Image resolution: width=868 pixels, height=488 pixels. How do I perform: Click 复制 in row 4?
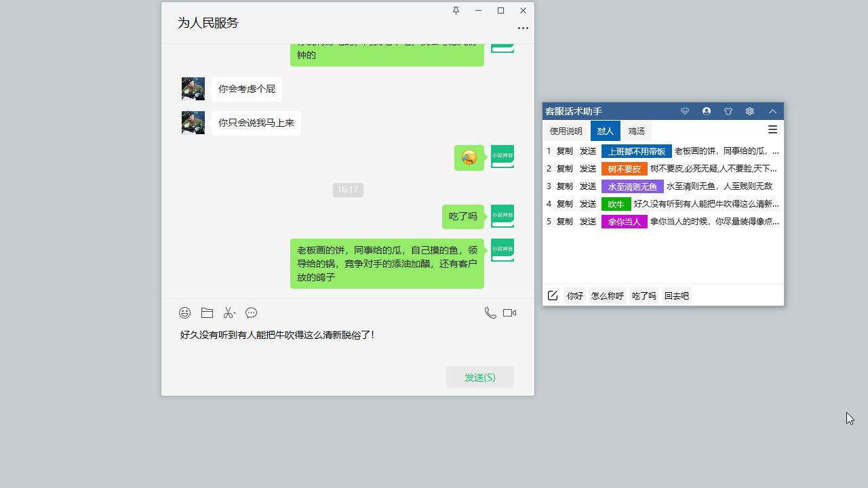click(x=565, y=204)
